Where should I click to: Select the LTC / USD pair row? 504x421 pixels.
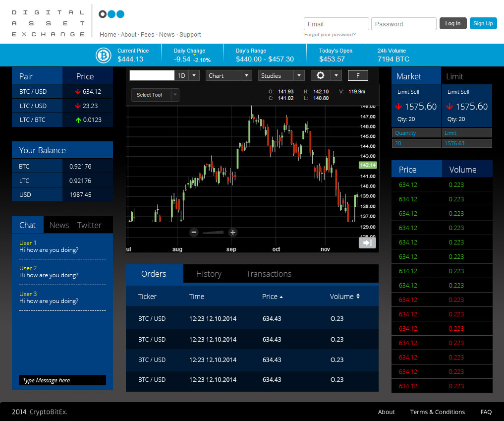coord(62,106)
